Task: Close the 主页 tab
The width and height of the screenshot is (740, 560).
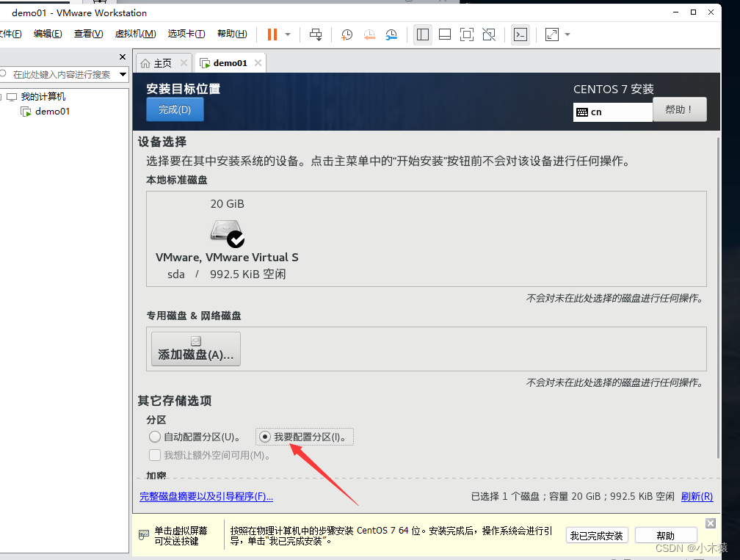Action: pos(184,62)
